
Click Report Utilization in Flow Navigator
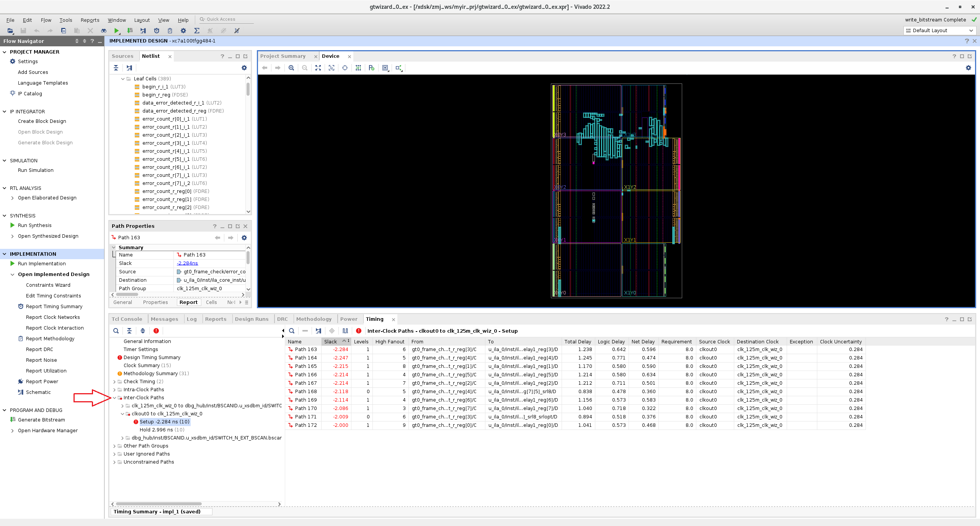pos(46,371)
